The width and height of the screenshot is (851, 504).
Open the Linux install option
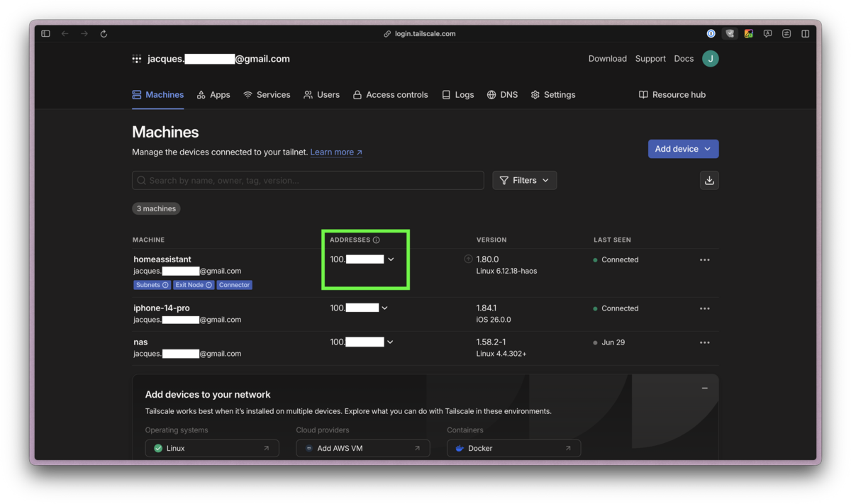coord(212,448)
